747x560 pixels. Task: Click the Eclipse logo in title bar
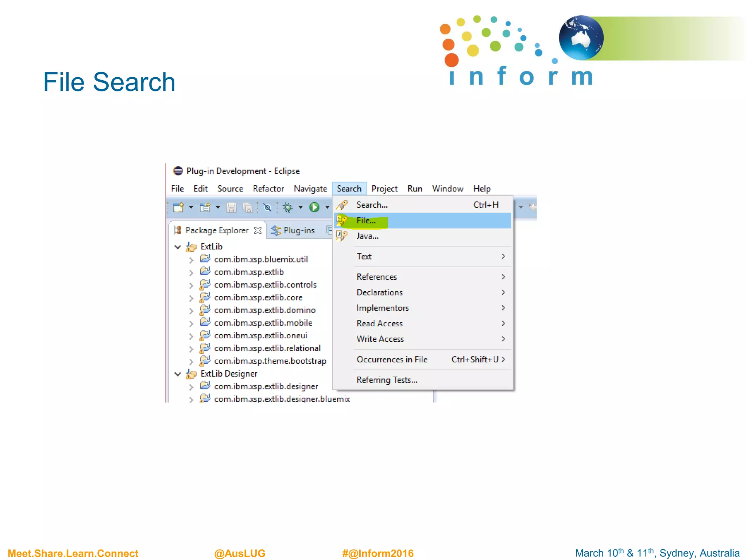(x=178, y=171)
